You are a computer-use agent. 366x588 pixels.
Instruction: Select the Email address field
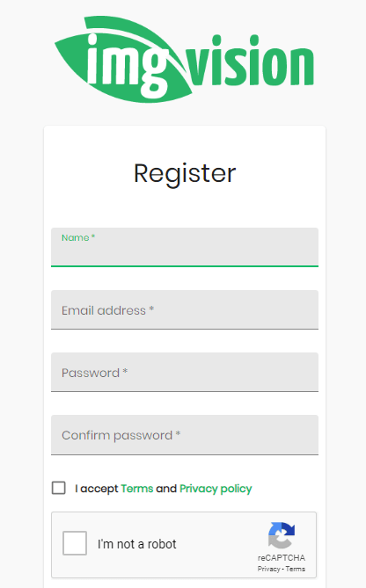pyautogui.click(x=185, y=309)
